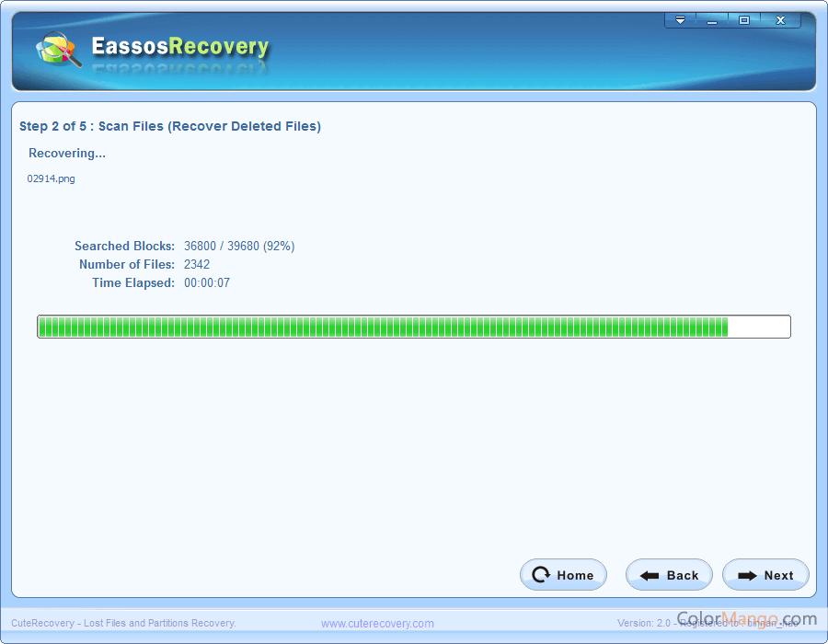Select the filename 02914.png
Image resolution: width=828 pixels, height=644 pixels.
tap(51, 178)
